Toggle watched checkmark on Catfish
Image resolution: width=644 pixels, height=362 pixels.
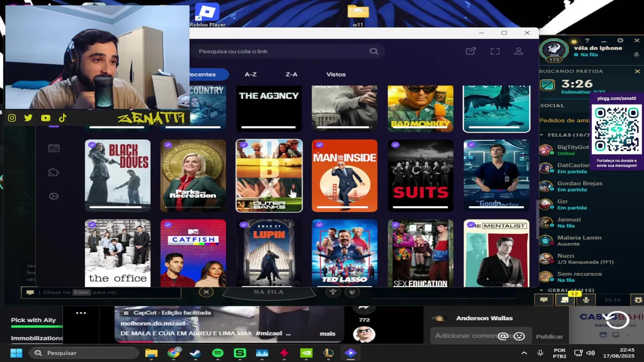pos(168,225)
